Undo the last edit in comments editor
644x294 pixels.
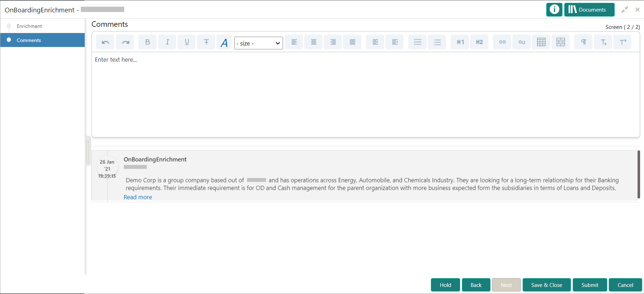(x=105, y=42)
